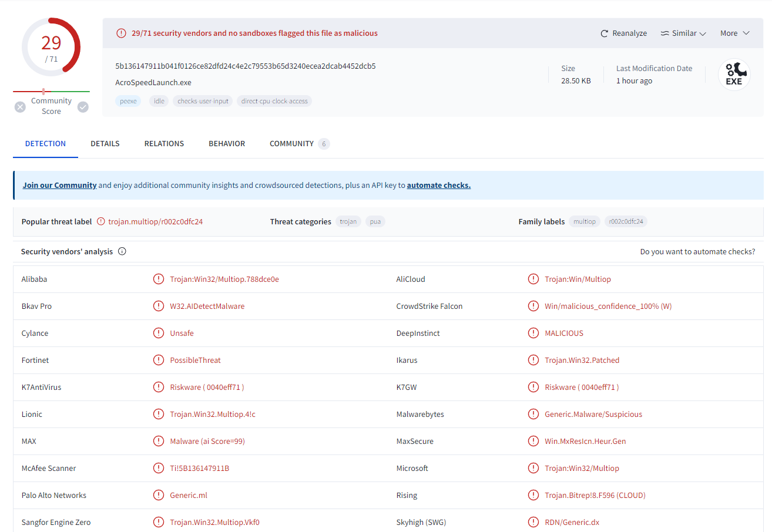Click the Join our Community link

pyautogui.click(x=59, y=185)
